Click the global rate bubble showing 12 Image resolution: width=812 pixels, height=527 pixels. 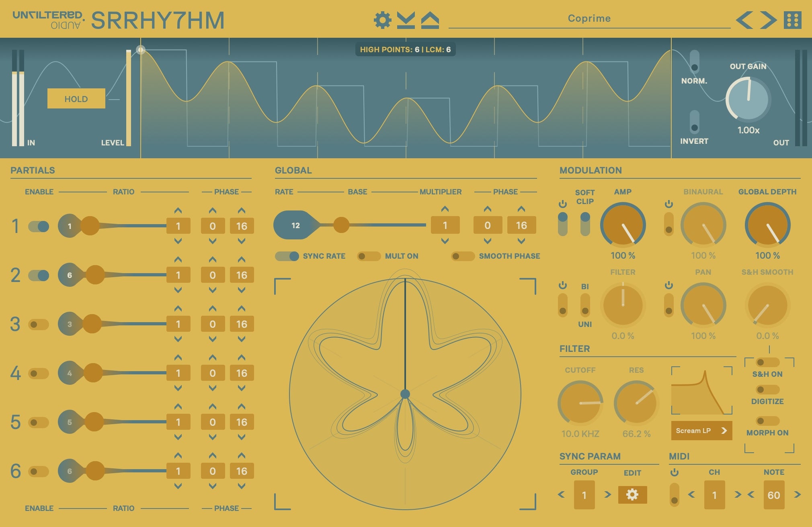pyautogui.click(x=296, y=225)
